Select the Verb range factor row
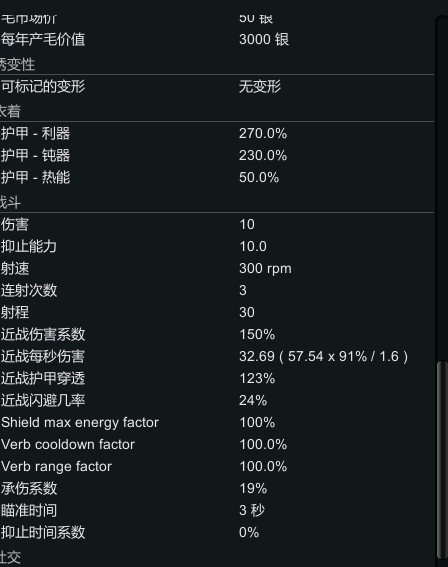The width and height of the screenshot is (448, 567). (x=217, y=466)
